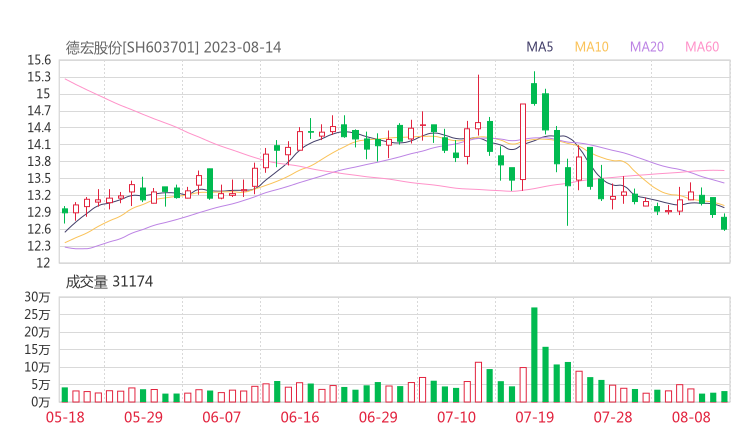
Task: Click the 15.6 price axis label
Action: point(39,60)
